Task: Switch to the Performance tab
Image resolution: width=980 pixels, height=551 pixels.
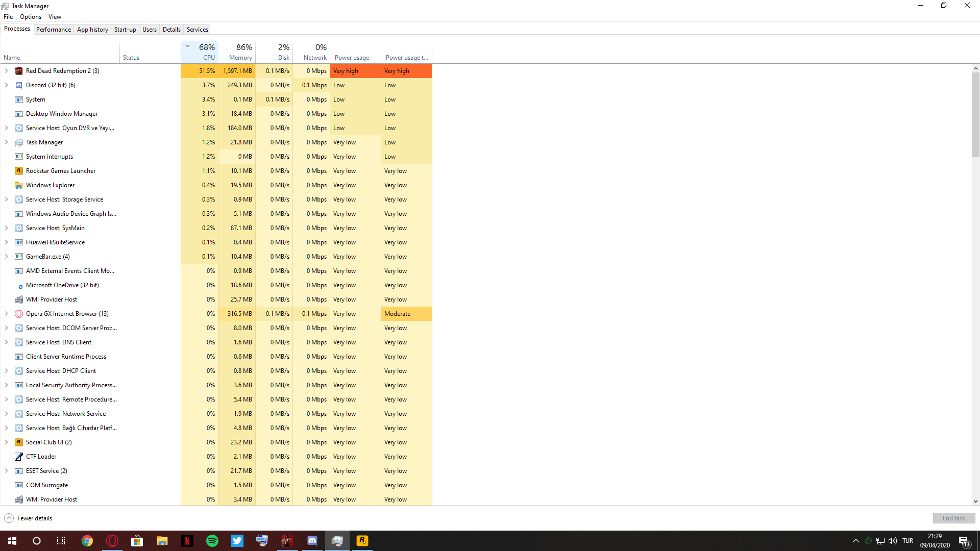Action: coord(54,30)
